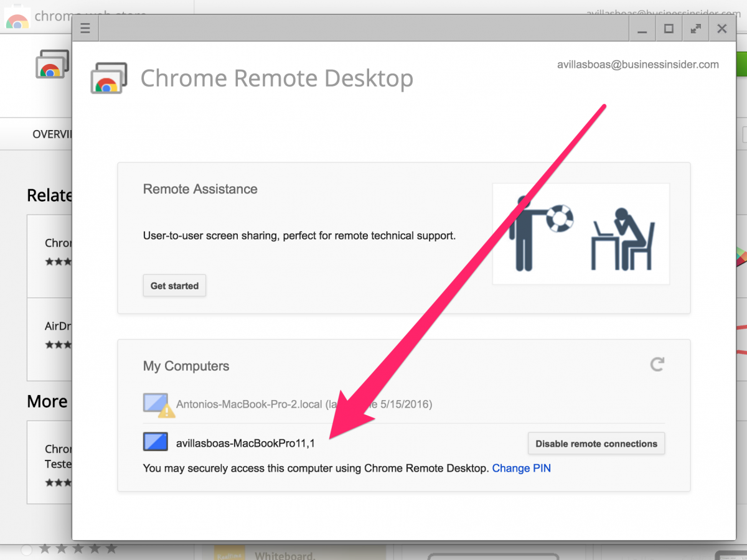Click Disable remote connections button
The width and height of the screenshot is (747, 560).
pos(596,444)
